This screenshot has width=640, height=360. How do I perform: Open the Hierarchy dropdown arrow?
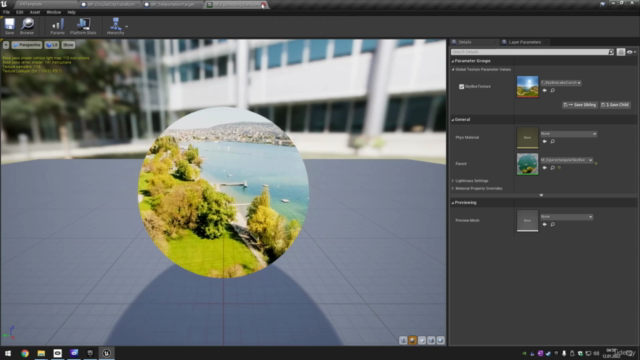coord(127,27)
